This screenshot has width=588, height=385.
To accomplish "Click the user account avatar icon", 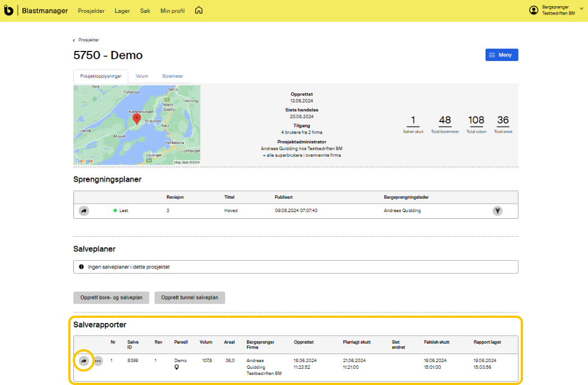I will pos(534,10).
